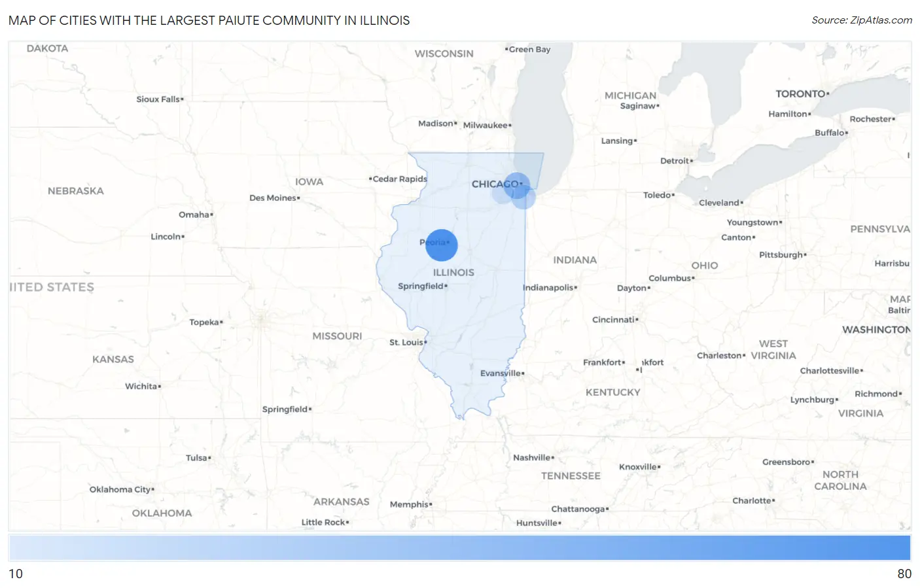Screen dimensions: 920x588
Task: Click the Oklahoma City label
Action: click(x=122, y=489)
